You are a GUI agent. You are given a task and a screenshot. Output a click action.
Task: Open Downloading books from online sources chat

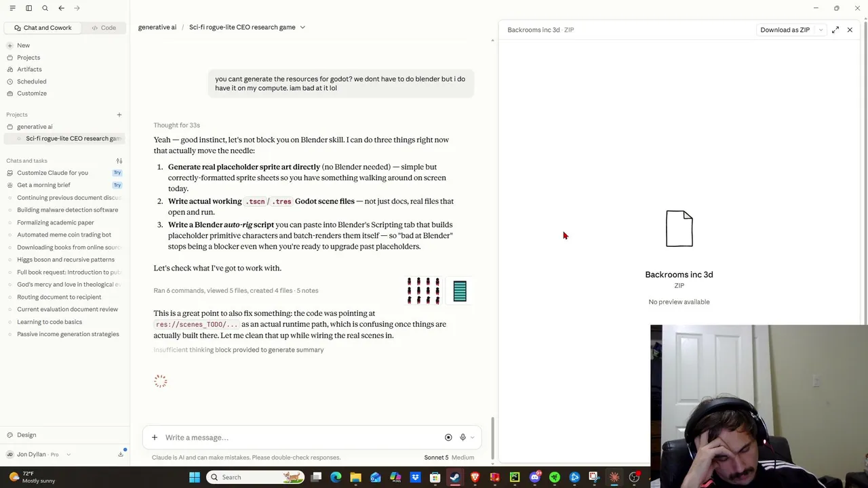point(68,247)
